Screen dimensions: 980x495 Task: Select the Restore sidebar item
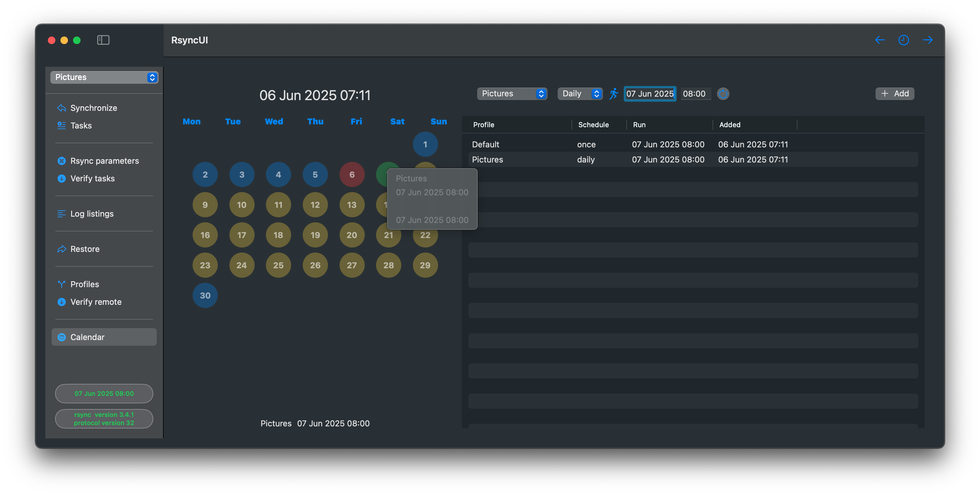click(85, 249)
